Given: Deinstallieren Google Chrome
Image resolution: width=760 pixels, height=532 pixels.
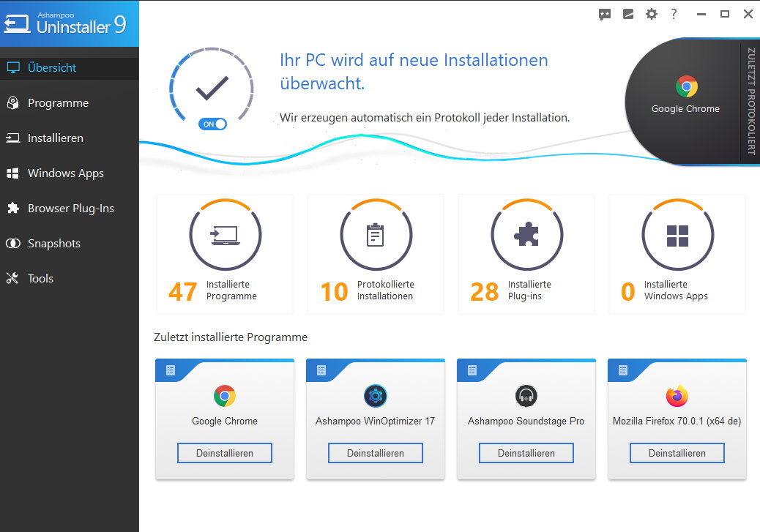Looking at the screenshot, I should point(224,453).
